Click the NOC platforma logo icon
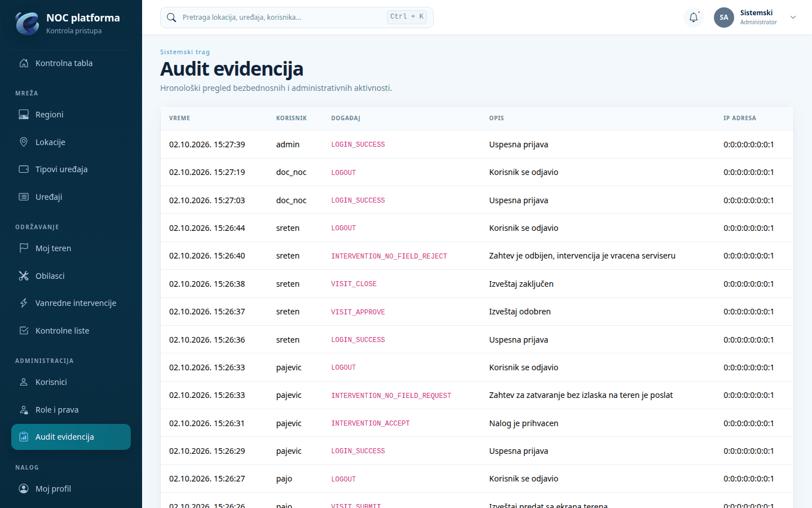This screenshot has width=812, height=508. (27, 23)
